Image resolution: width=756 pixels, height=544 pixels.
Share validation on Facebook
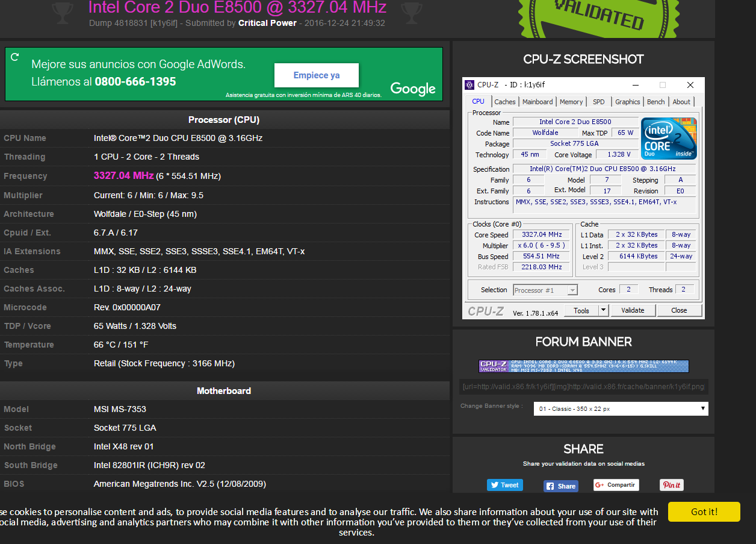[561, 486]
